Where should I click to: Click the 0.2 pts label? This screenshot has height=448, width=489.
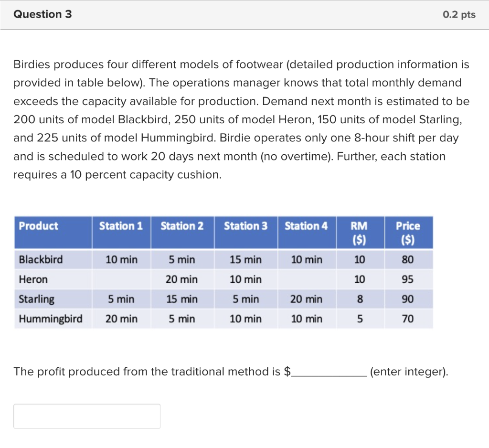459,15
